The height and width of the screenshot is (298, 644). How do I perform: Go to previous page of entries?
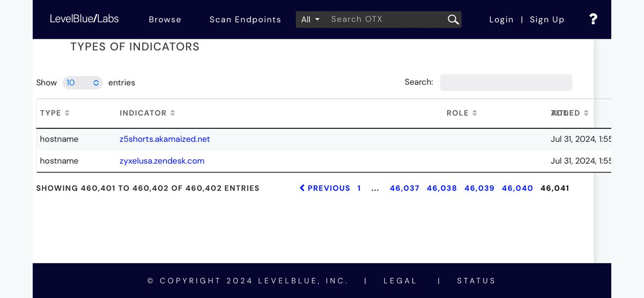point(325,188)
